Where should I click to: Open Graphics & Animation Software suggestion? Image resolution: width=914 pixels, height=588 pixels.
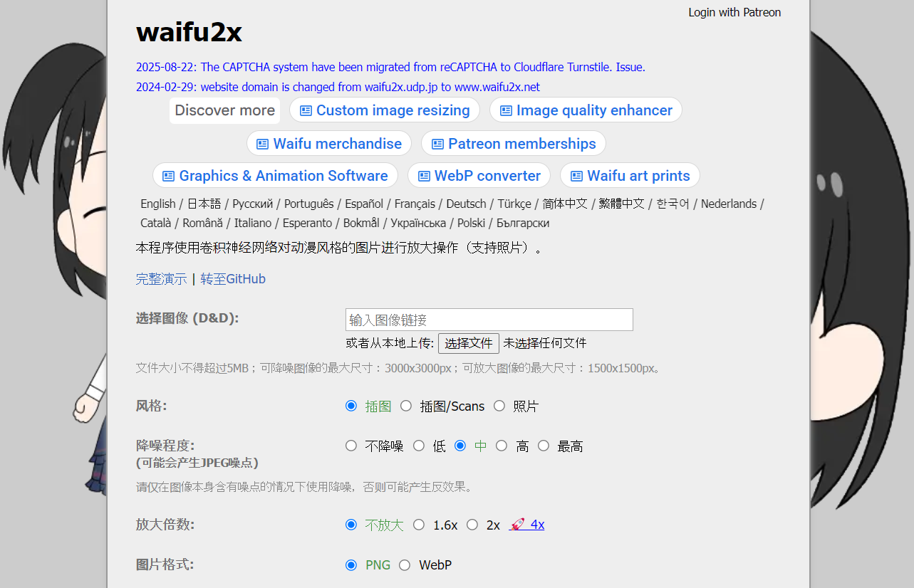275,176
